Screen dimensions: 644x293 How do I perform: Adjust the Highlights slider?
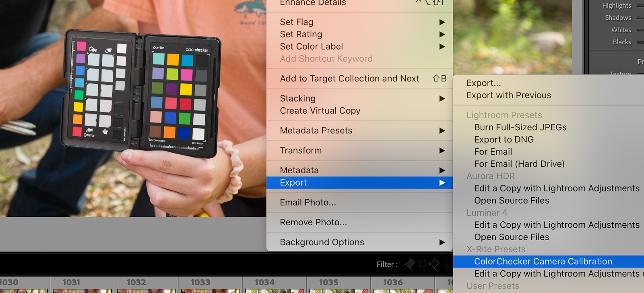640,6
